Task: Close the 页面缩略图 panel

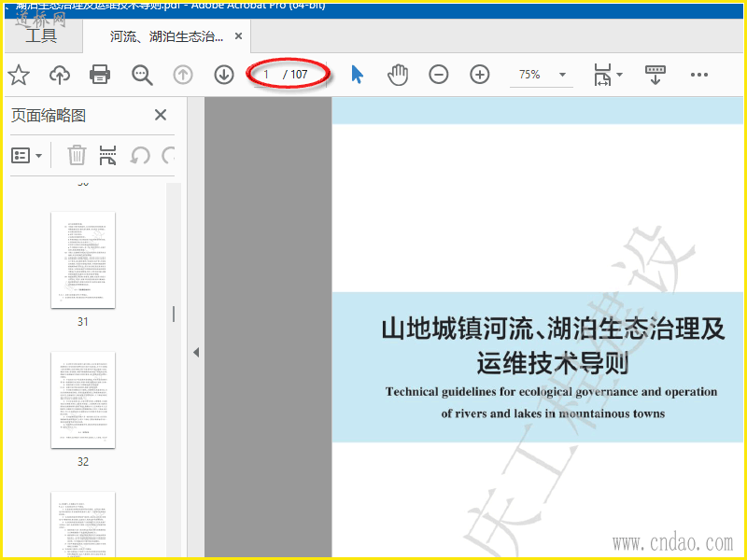Action: [160, 115]
